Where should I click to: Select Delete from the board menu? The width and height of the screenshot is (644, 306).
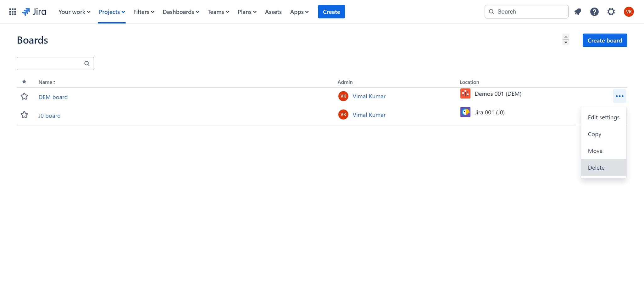point(596,167)
